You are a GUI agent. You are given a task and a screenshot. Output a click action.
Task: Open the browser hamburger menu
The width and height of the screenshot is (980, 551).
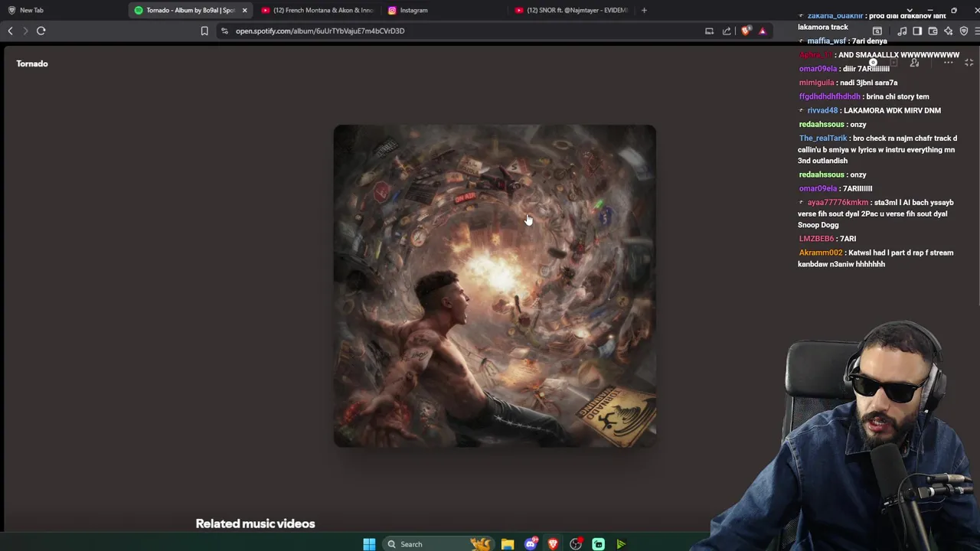pyautogui.click(x=977, y=31)
